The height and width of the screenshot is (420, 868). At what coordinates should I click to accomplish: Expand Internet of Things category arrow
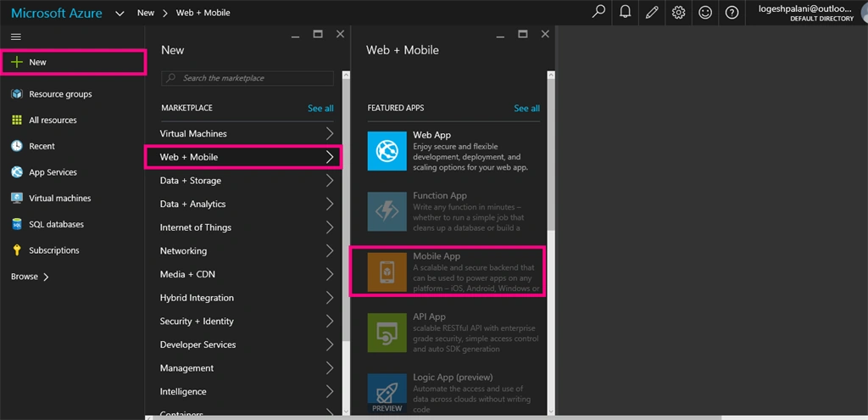(330, 227)
